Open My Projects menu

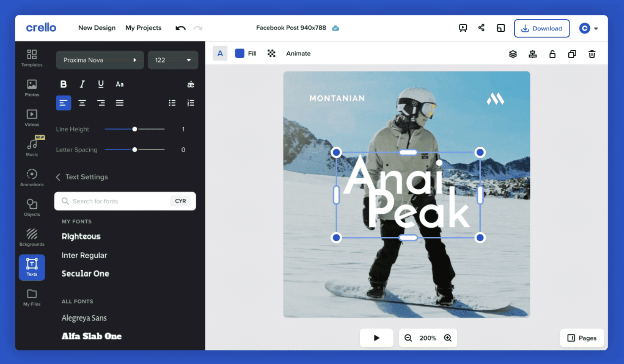[143, 28]
